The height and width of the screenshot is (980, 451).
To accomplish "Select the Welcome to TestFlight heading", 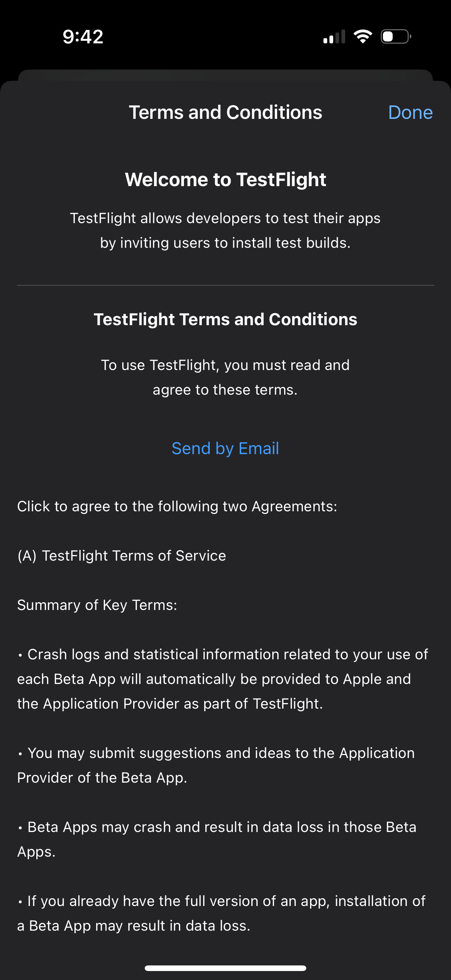I will 225,179.
